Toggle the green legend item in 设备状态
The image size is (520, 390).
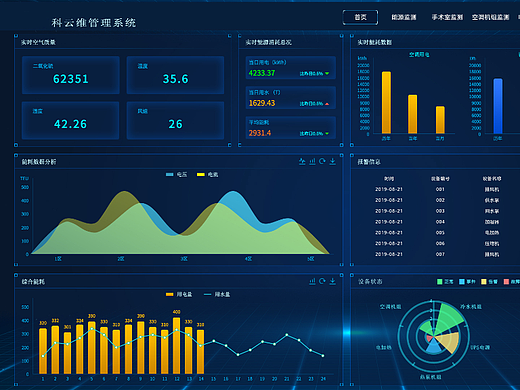coord(445,282)
